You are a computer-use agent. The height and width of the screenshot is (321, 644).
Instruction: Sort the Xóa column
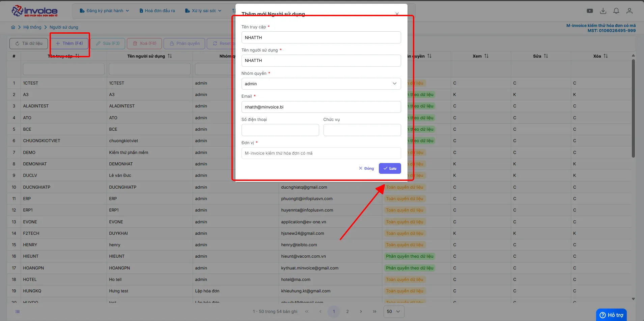click(x=606, y=56)
